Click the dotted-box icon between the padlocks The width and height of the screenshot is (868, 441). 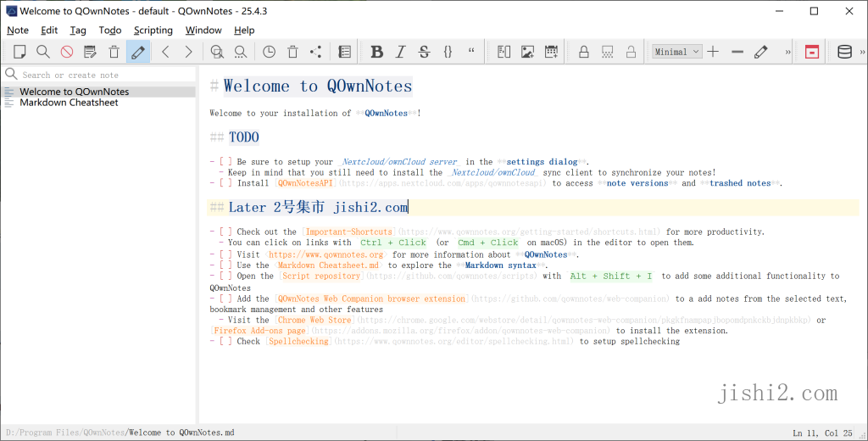pos(607,52)
